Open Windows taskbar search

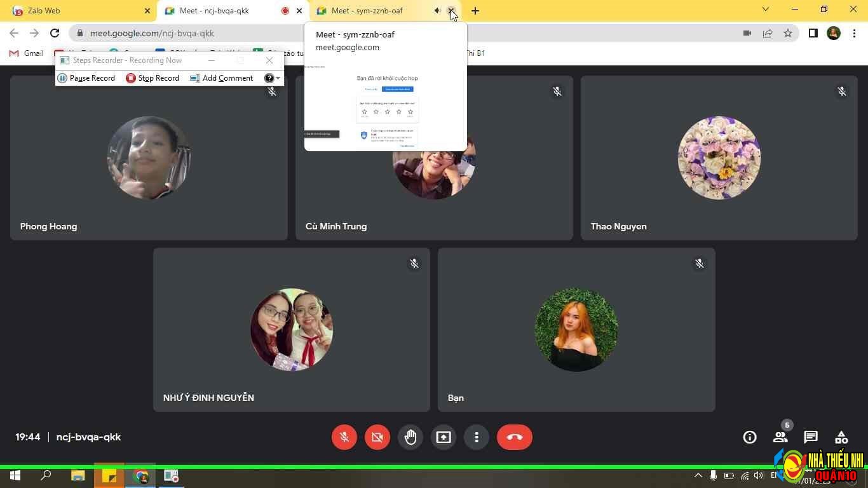(x=46, y=475)
